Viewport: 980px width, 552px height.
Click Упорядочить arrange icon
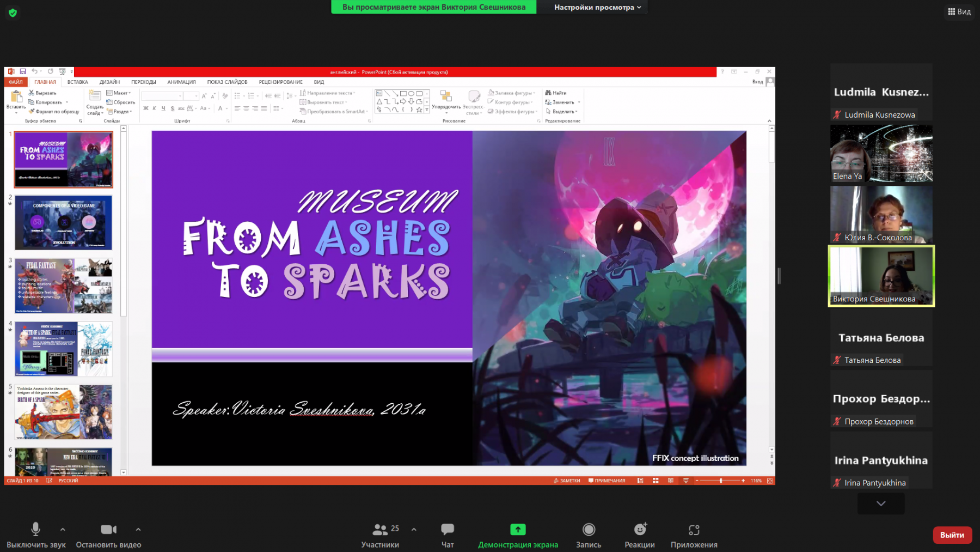tap(446, 96)
